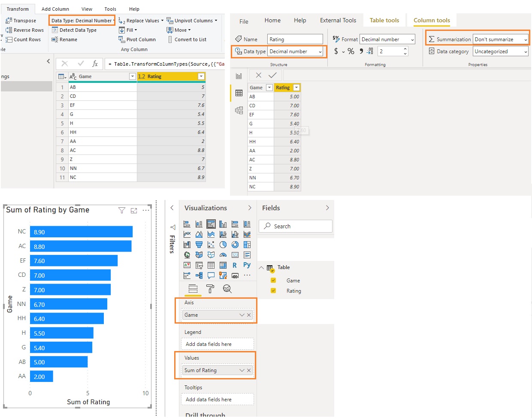
Task: Select the stacked bar chart visual
Action: (187, 224)
